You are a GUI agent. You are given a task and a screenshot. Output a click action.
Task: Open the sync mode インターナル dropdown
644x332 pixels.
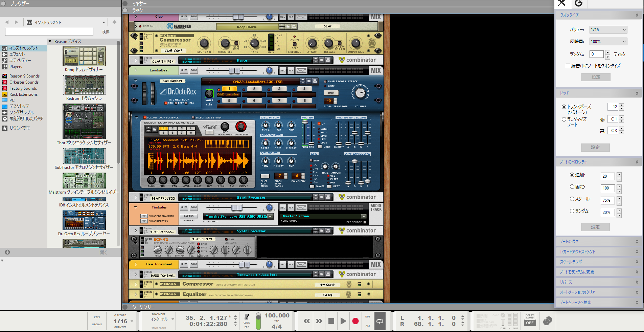(173, 319)
